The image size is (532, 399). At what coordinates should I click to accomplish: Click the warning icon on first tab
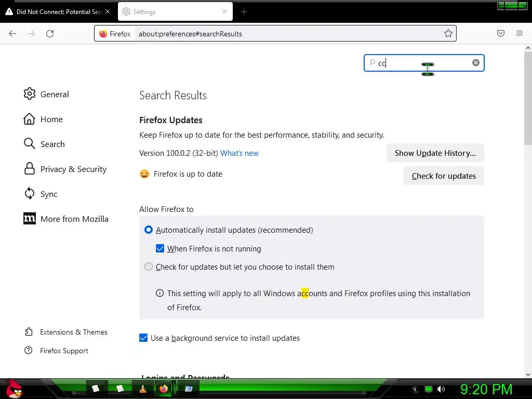9,11
